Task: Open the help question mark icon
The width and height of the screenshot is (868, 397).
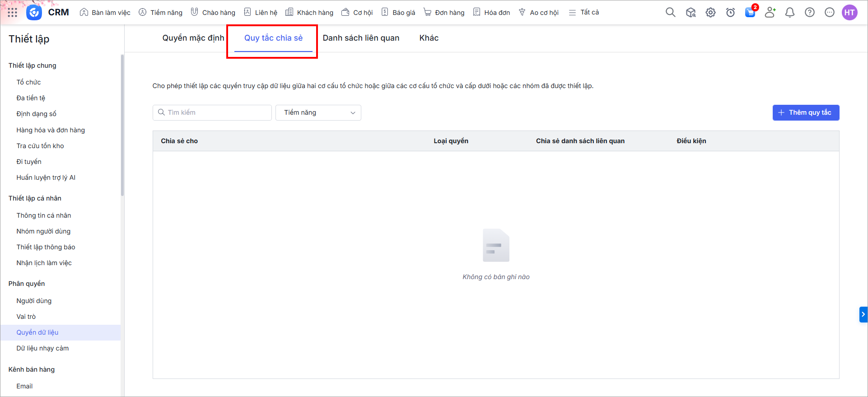Action: click(x=810, y=13)
